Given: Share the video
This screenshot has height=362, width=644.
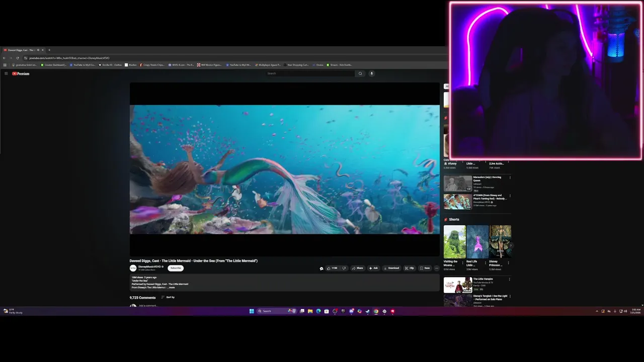Looking at the screenshot, I should (x=357, y=268).
